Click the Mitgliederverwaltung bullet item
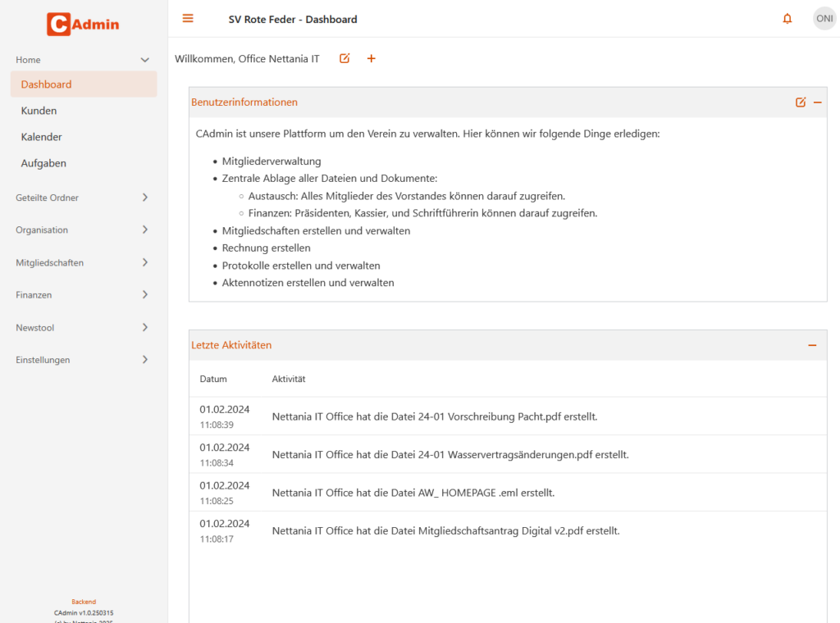The image size is (840, 623). click(x=272, y=161)
